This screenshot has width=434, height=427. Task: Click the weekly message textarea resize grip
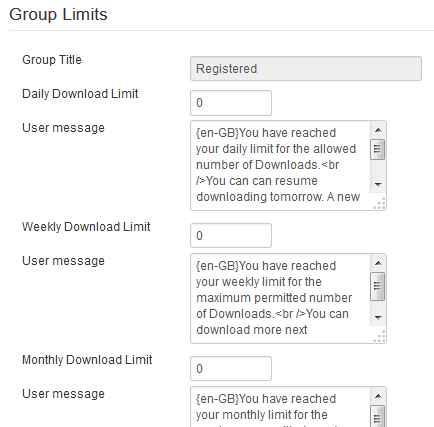379,336
